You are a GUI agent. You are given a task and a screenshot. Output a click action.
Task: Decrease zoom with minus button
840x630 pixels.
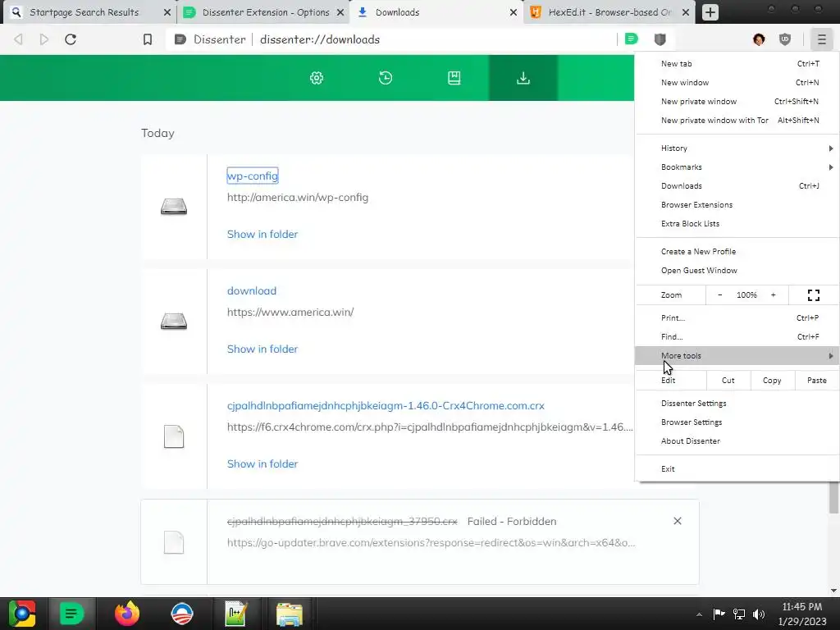pos(719,295)
